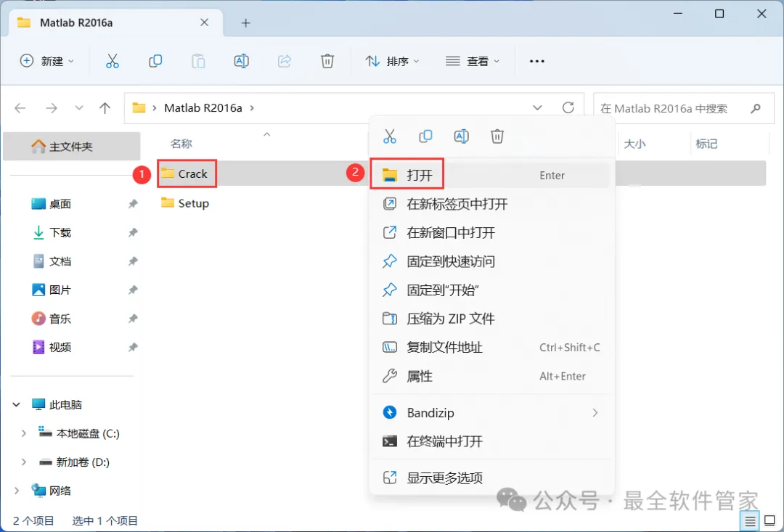The width and height of the screenshot is (784, 532).
Task: Sort by the 大小 column header
Action: 634,144
